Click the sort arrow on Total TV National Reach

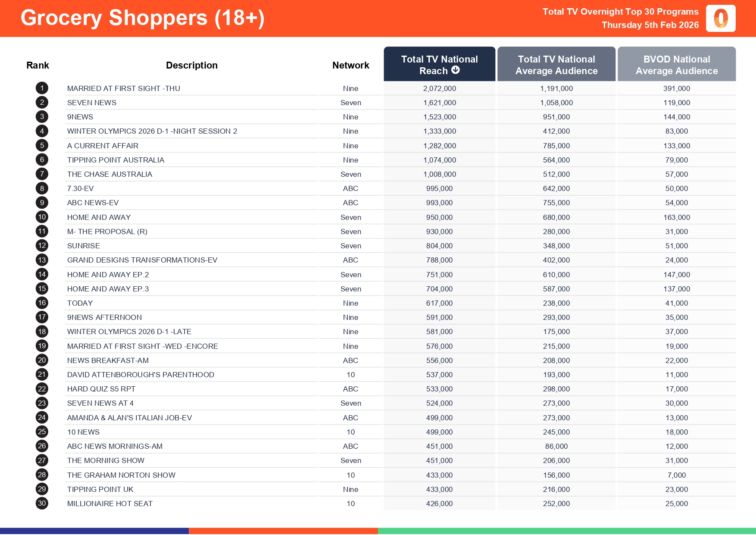(x=456, y=70)
